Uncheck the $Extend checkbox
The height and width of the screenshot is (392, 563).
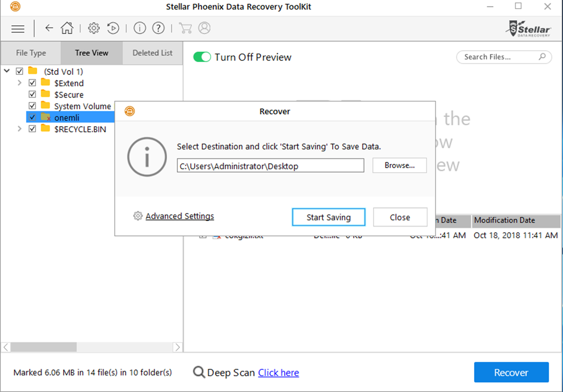coord(32,83)
